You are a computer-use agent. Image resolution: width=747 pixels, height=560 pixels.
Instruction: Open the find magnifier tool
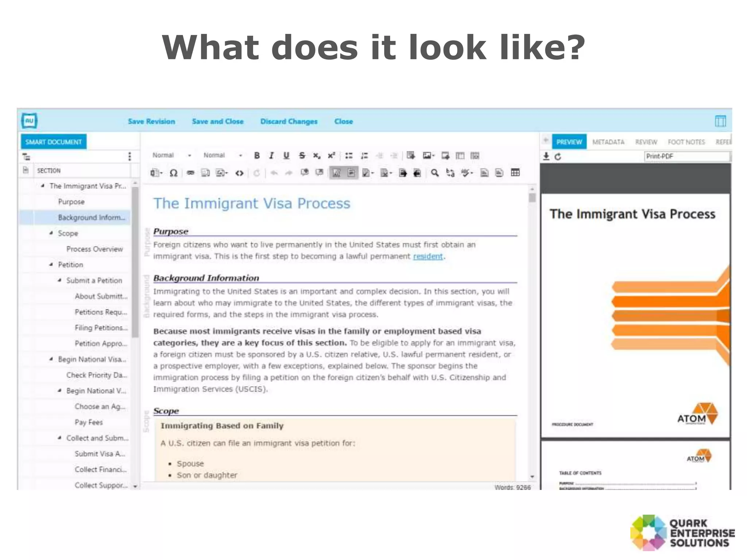point(434,173)
